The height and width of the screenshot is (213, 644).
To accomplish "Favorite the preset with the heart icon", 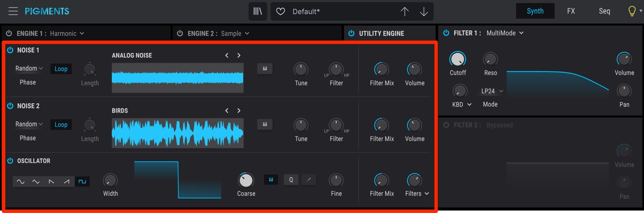I will [x=281, y=11].
